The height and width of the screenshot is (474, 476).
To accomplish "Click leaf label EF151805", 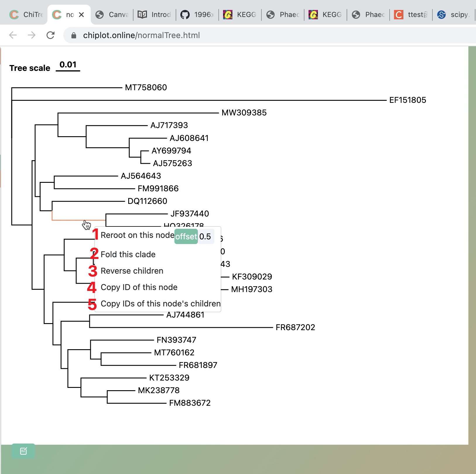I will (407, 100).
